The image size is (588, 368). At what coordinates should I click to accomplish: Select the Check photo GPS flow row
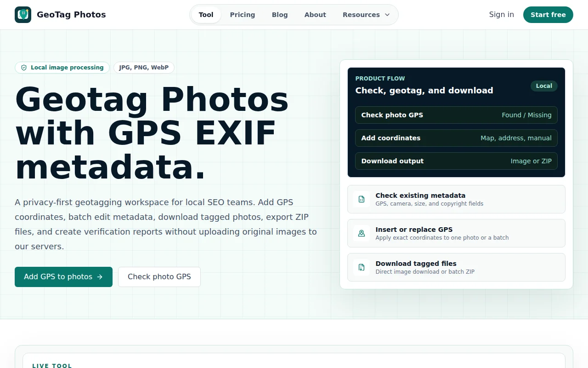click(x=456, y=115)
